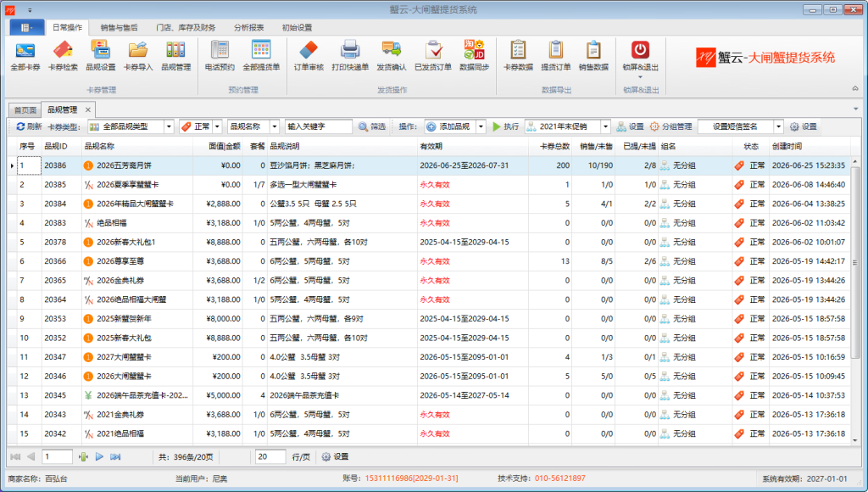Open 卡券检索 card search
The height and width of the screenshot is (492, 868).
tap(63, 57)
